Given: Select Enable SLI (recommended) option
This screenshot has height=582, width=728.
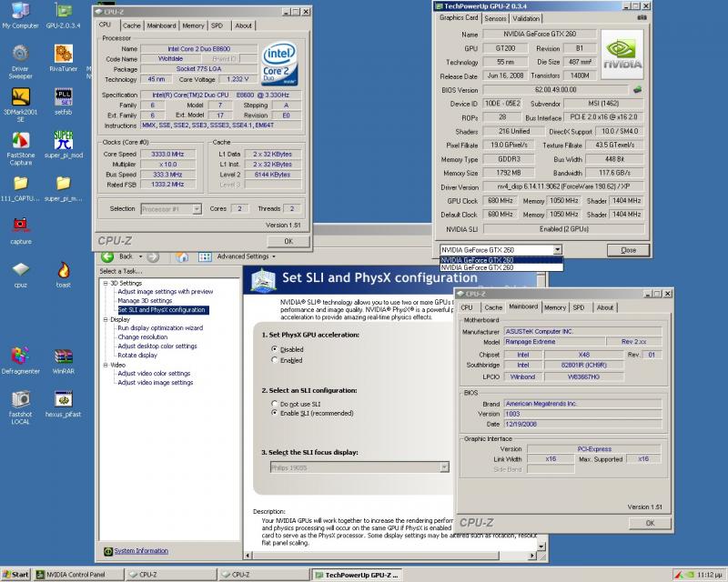Looking at the screenshot, I should [x=275, y=413].
